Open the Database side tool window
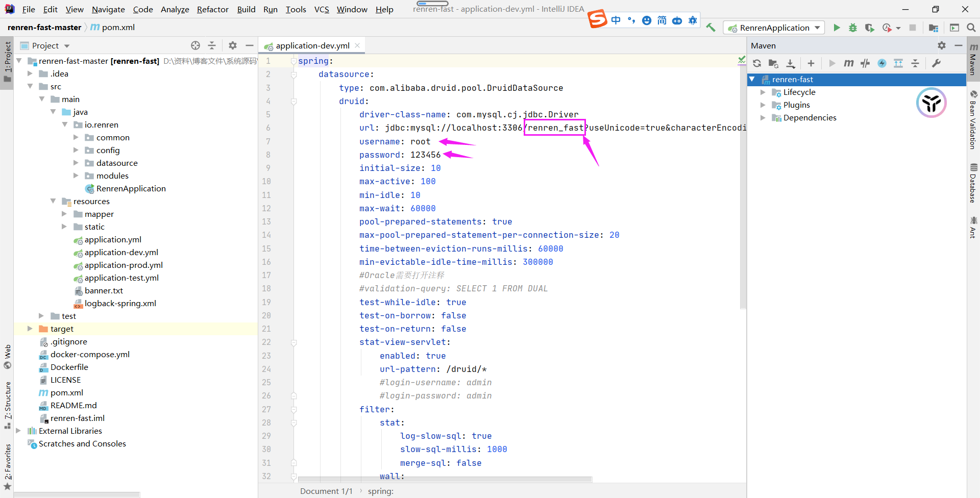The height and width of the screenshot is (498, 980). (x=973, y=183)
